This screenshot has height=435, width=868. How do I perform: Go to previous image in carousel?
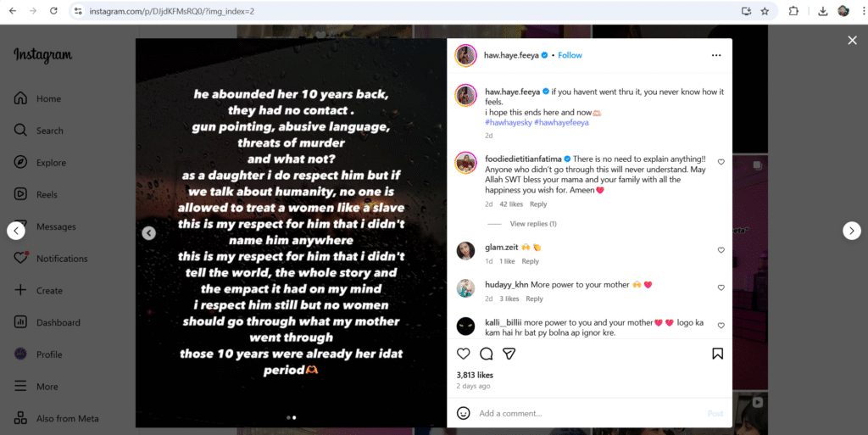(x=148, y=233)
